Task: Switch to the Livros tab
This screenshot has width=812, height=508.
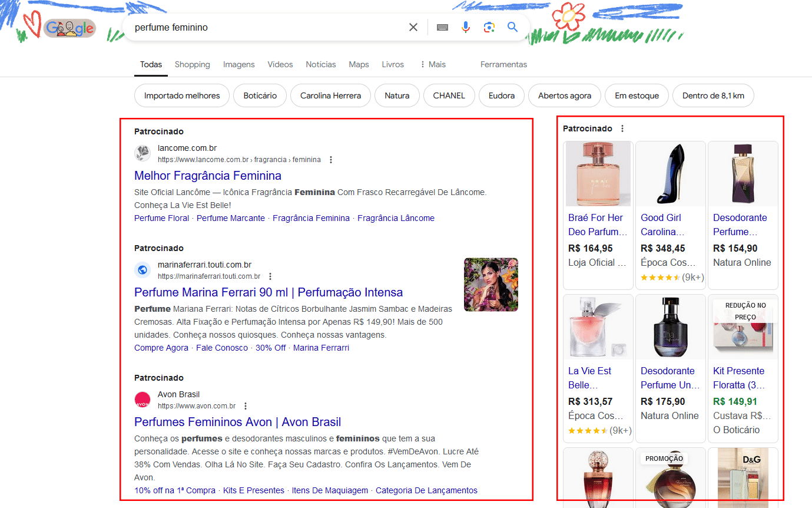Action: click(x=393, y=64)
